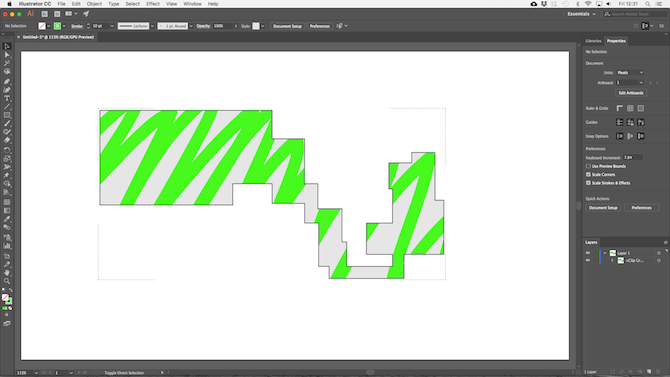The height and width of the screenshot is (377, 670).
Task: Select the Rectangle tool
Action: tap(7, 115)
